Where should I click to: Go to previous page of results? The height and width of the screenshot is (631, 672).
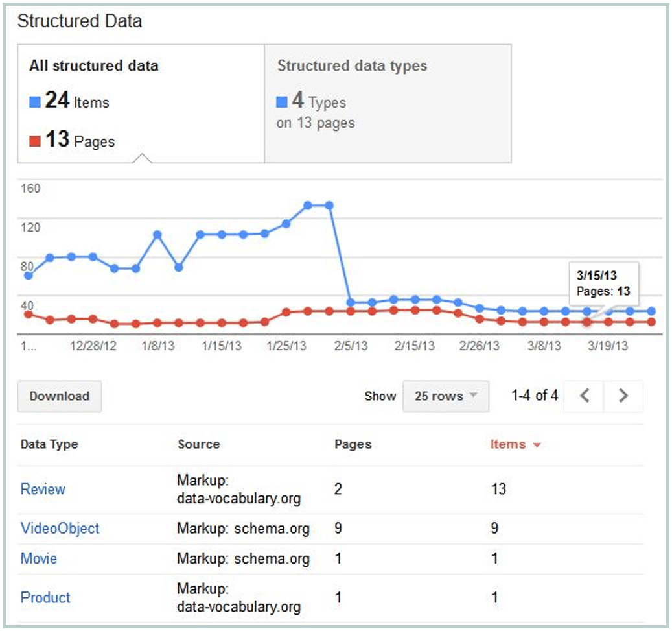coord(584,396)
